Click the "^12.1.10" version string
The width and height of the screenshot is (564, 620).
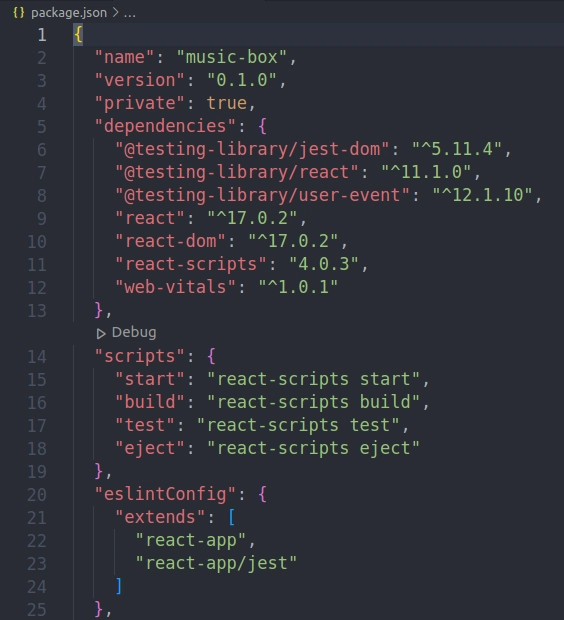tap(483, 195)
